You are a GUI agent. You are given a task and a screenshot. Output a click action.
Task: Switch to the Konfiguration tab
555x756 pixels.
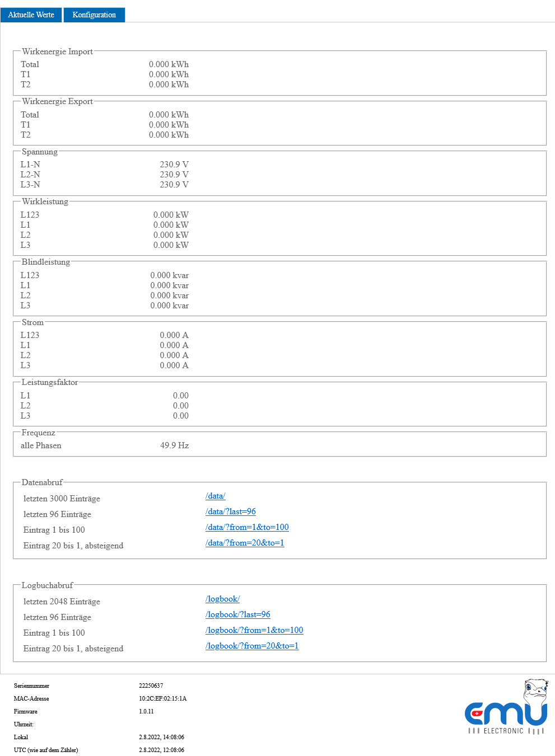pyautogui.click(x=94, y=15)
